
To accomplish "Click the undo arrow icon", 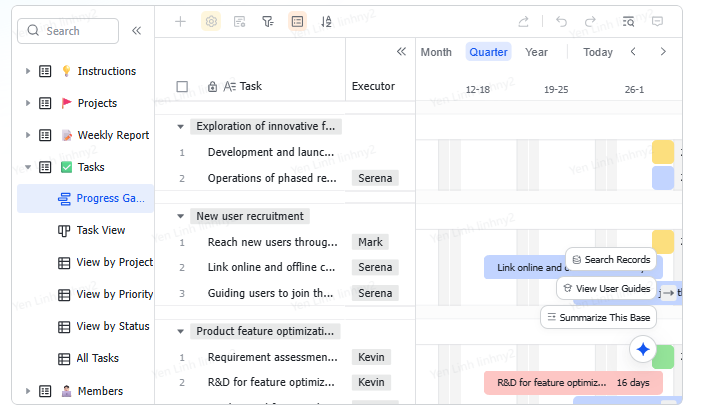I will (x=561, y=21).
